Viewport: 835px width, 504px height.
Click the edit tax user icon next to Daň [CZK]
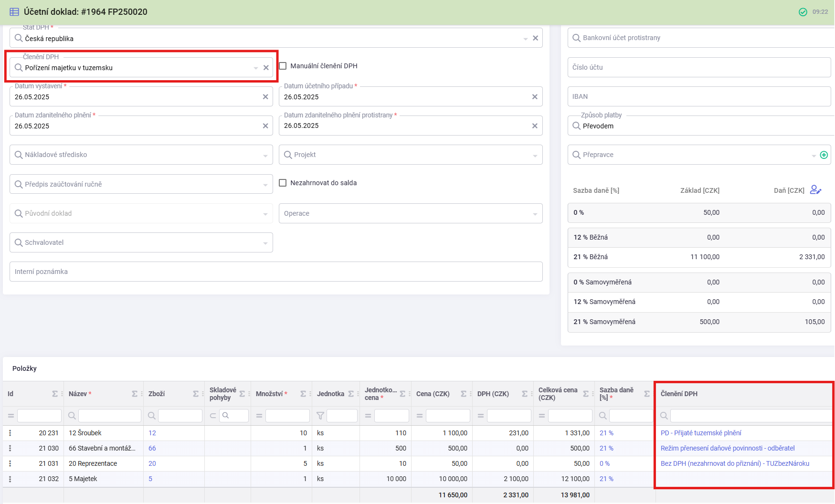[x=815, y=190]
